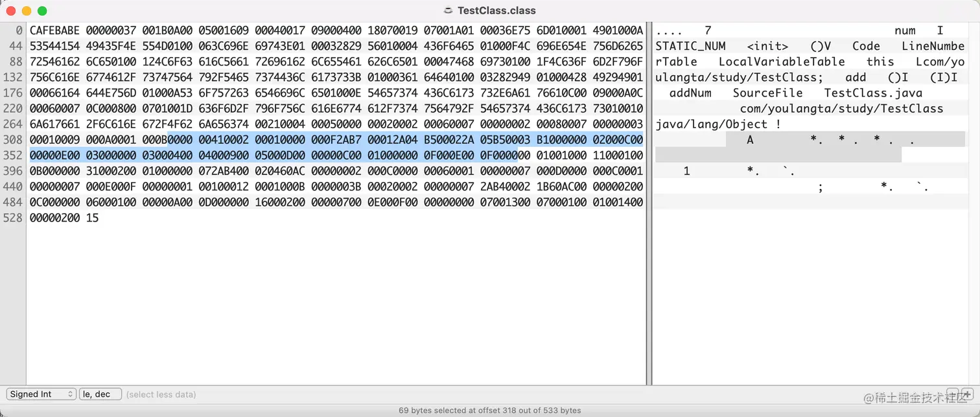Image resolution: width=980 pixels, height=417 pixels.
Task: Click the minus button in data inspector
Action: pyautogui.click(x=952, y=394)
